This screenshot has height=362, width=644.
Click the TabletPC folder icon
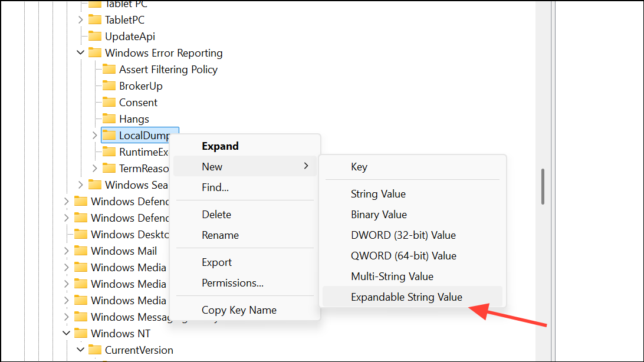coord(96,19)
